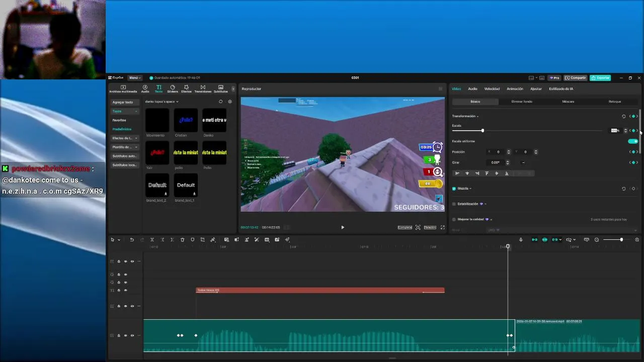644x362 pixels.
Task: Click the marker shield icon
Action: [192, 240]
